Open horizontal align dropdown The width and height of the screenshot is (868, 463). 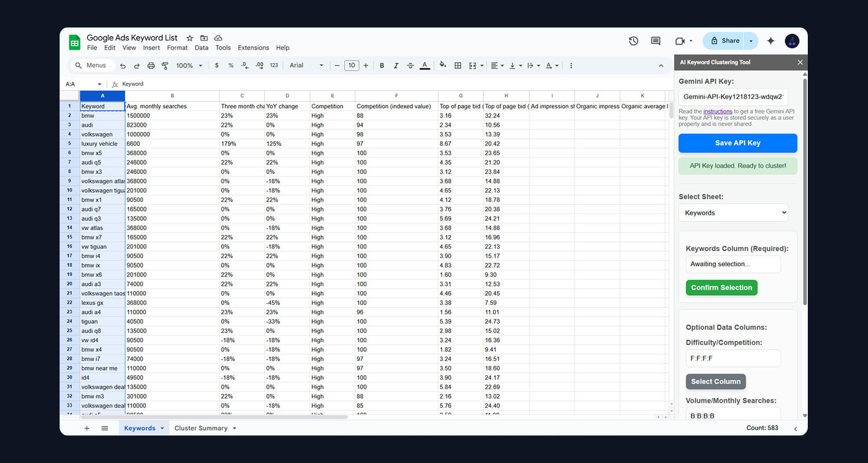point(497,65)
